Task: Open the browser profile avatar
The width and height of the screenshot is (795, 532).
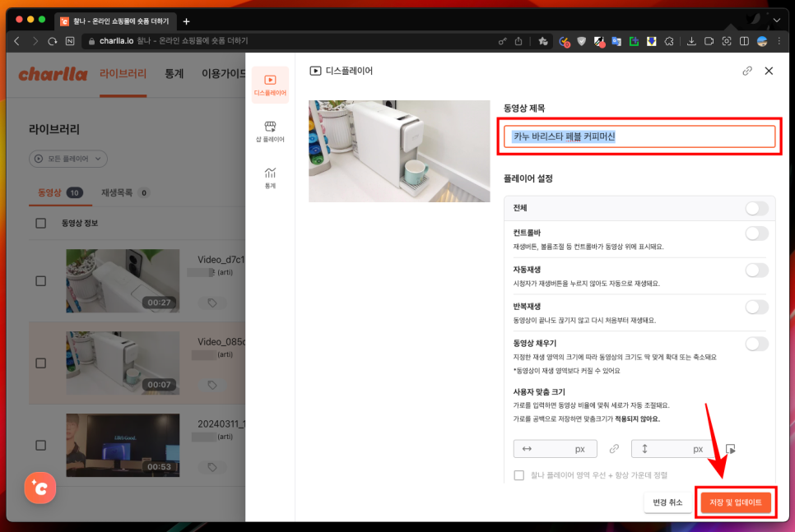Action: [762, 41]
